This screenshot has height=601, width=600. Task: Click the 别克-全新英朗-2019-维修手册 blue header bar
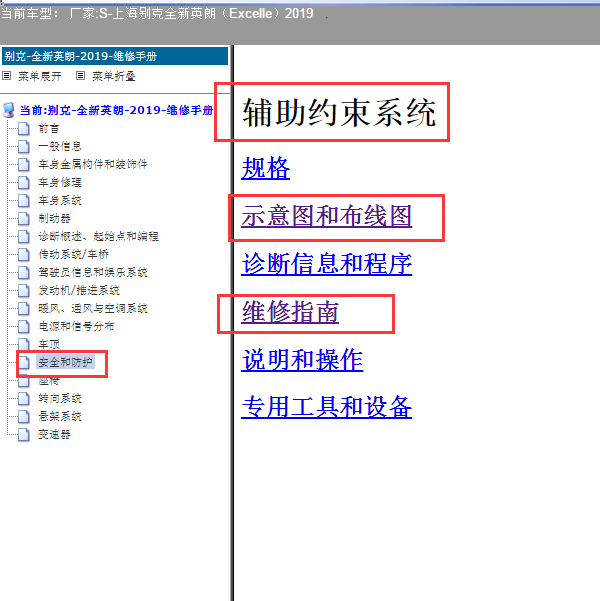[x=115, y=56]
